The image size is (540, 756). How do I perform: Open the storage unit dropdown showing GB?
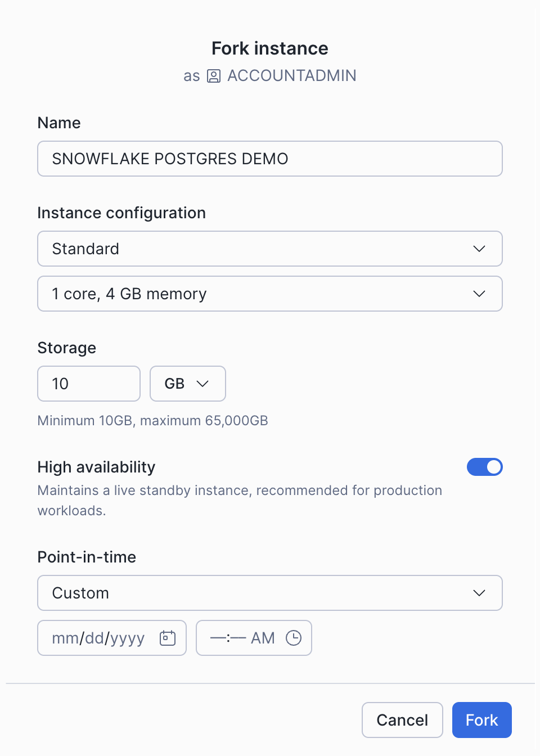click(187, 384)
